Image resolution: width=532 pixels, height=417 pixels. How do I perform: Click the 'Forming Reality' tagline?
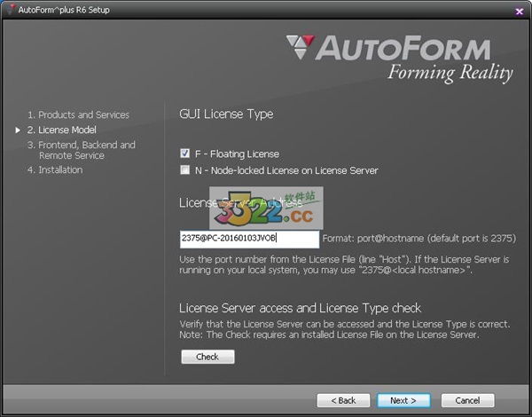coord(450,73)
